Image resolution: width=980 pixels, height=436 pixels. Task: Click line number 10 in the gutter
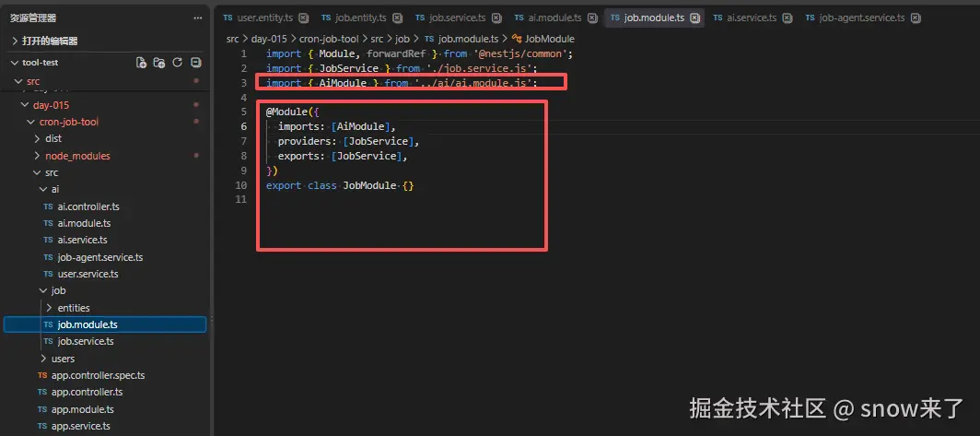[x=241, y=185]
